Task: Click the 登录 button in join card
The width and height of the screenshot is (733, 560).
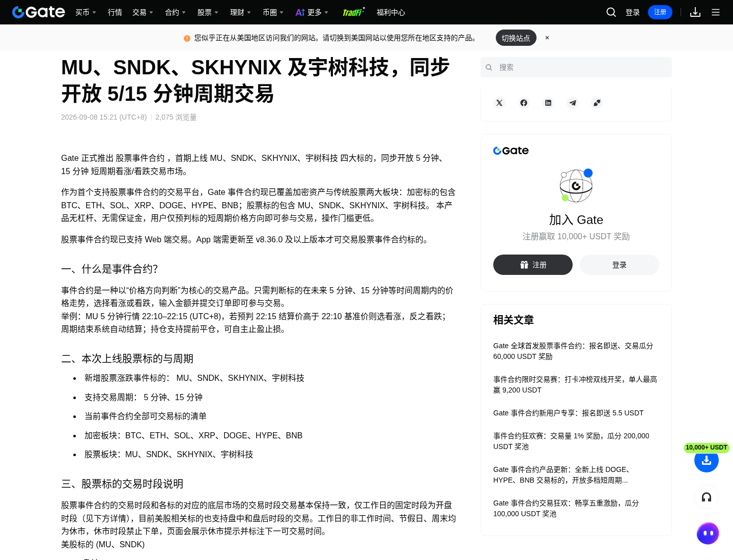Action: (x=619, y=265)
